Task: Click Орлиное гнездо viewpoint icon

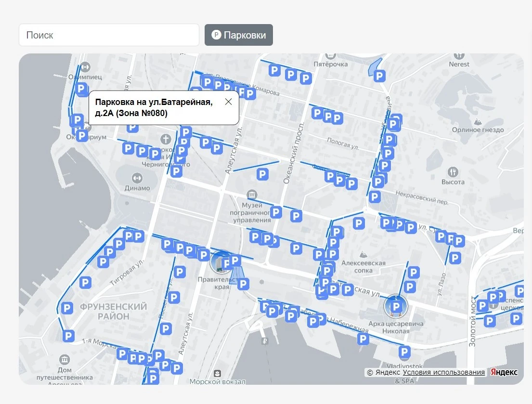Action: tap(478, 120)
